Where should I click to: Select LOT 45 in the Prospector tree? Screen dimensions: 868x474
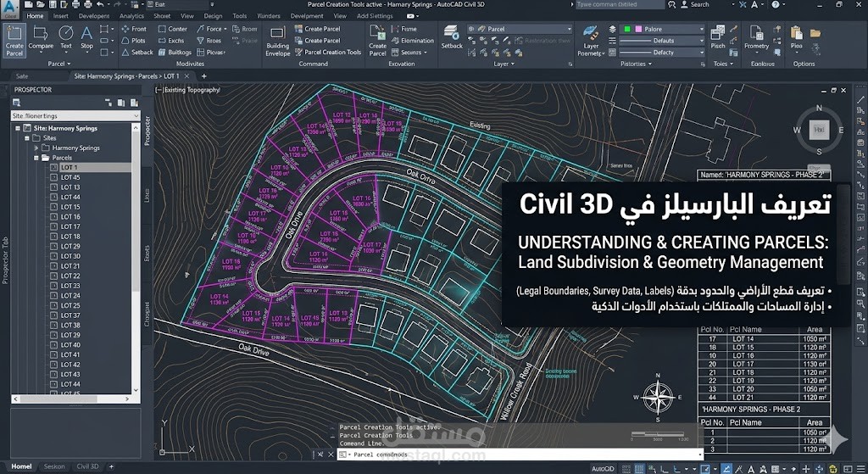pyautogui.click(x=70, y=177)
